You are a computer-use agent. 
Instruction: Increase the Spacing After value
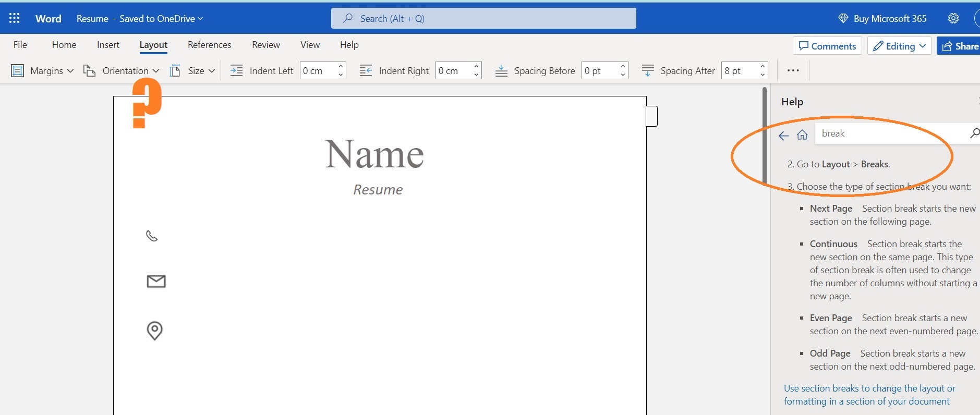(763, 66)
